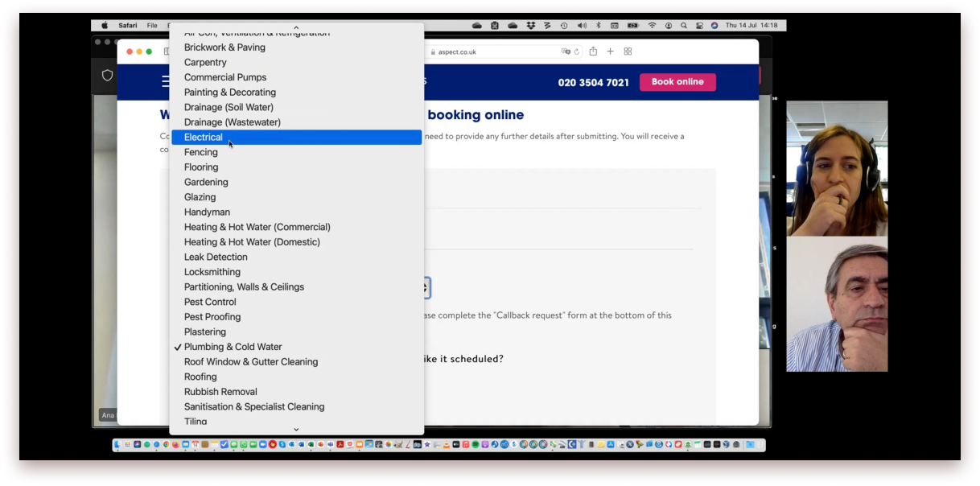Open the volume control in menu bar

pyautogui.click(x=582, y=26)
